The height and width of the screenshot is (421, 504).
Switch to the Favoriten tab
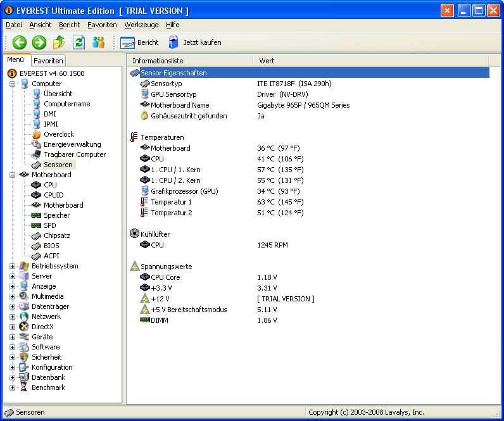tap(48, 61)
